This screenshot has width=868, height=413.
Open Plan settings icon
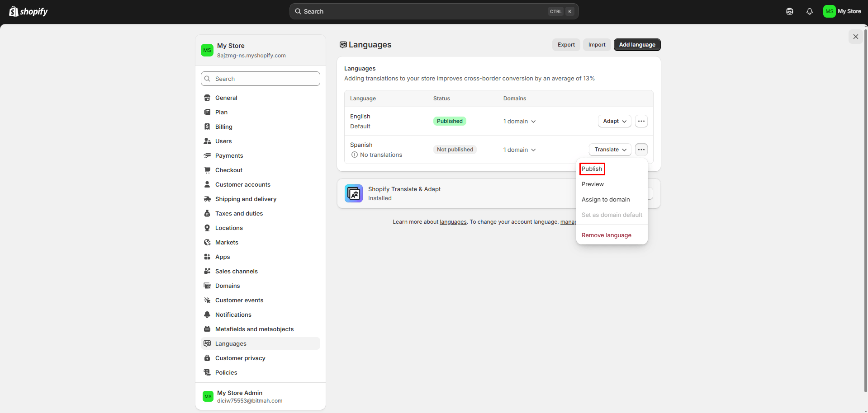207,112
